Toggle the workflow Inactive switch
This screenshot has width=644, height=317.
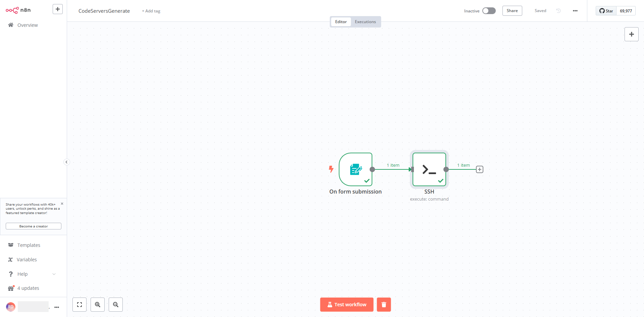[x=489, y=11]
